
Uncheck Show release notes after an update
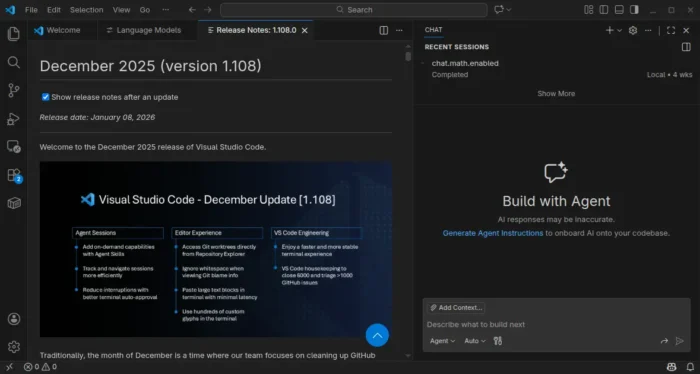[45, 97]
